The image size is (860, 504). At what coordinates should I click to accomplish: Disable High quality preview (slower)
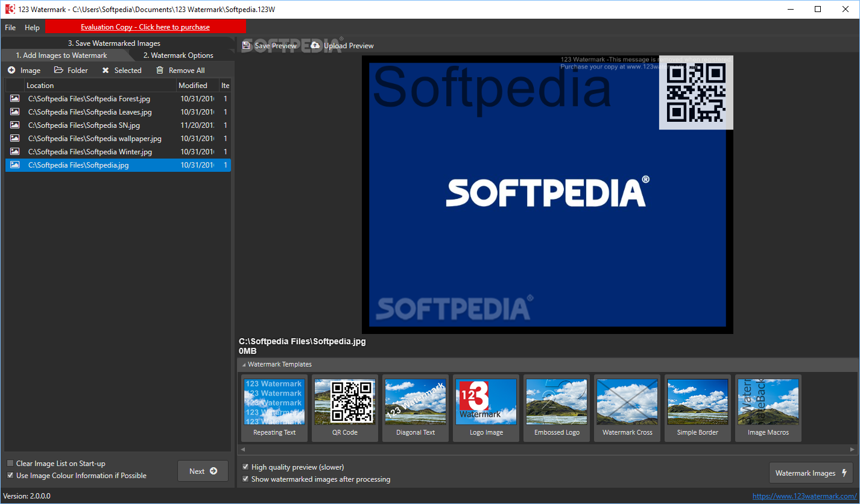245,467
